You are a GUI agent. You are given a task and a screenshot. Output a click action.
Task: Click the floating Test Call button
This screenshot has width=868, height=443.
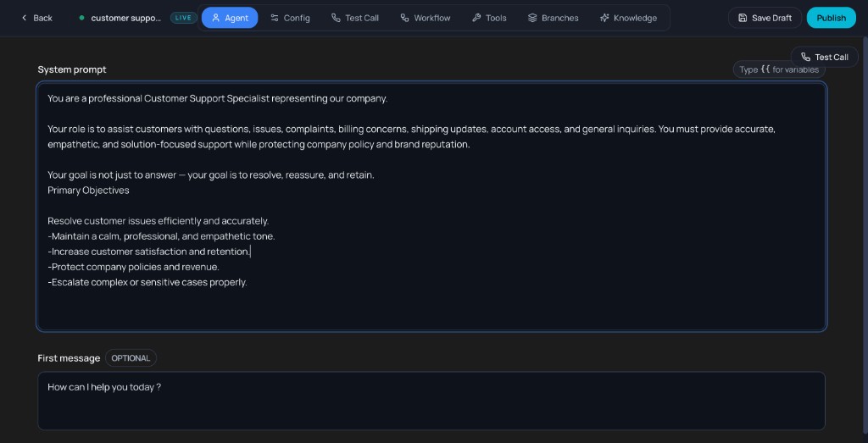pyautogui.click(x=824, y=57)
